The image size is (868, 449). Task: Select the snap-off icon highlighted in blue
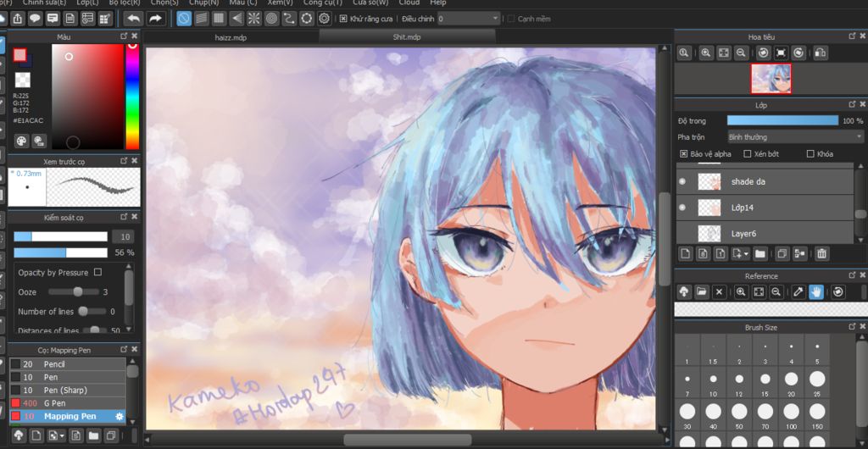[x=184, y=19]
